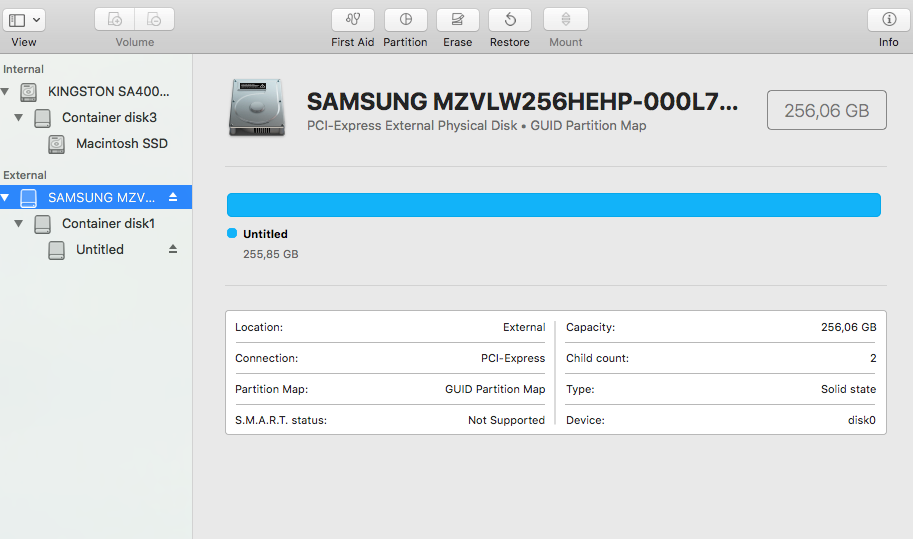Click the Erase toolbar button

[458, 20]
